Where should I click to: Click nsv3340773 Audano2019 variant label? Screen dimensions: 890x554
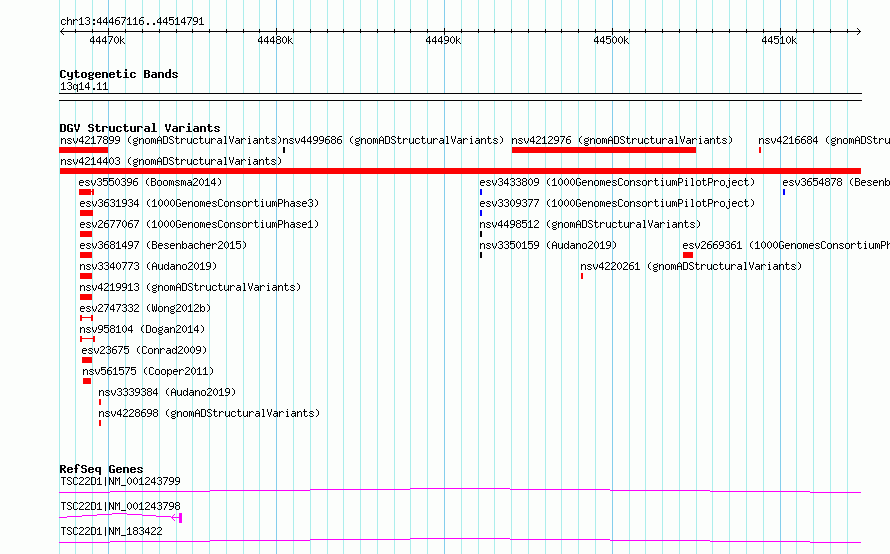coord(148,266)
